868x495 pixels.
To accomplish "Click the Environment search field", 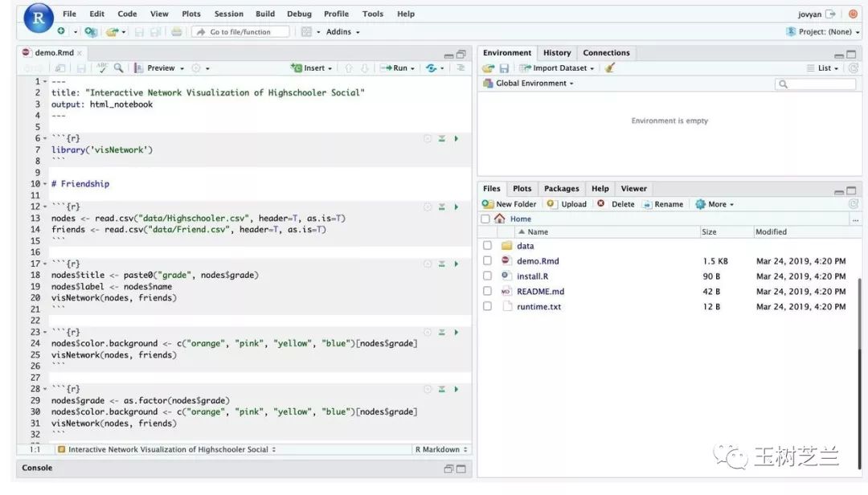I will pyautogui.click(x=815, y=84).
